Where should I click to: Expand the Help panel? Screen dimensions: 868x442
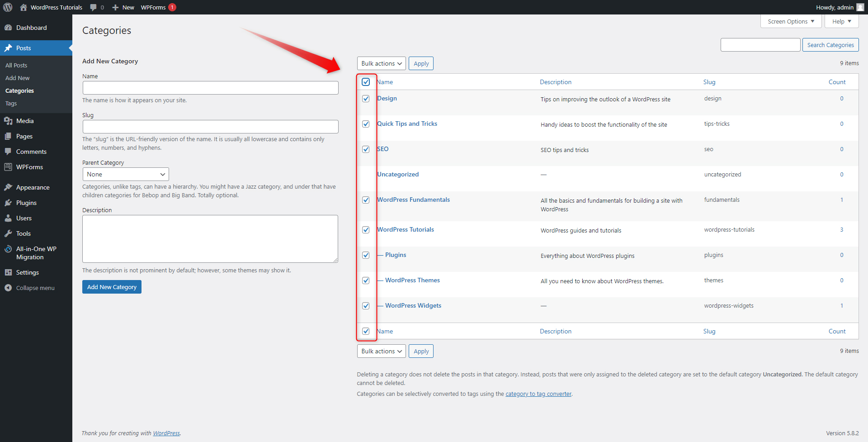(841, 21)
